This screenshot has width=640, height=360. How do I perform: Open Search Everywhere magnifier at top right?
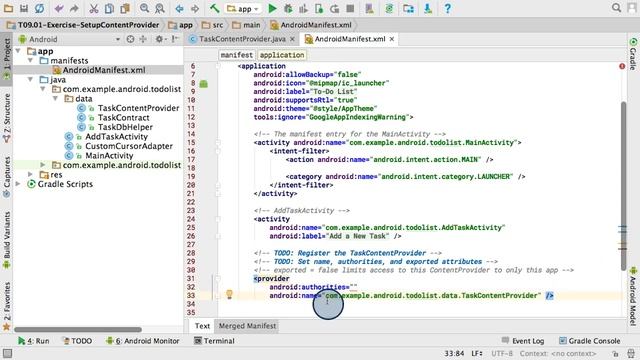coord(616,8)
